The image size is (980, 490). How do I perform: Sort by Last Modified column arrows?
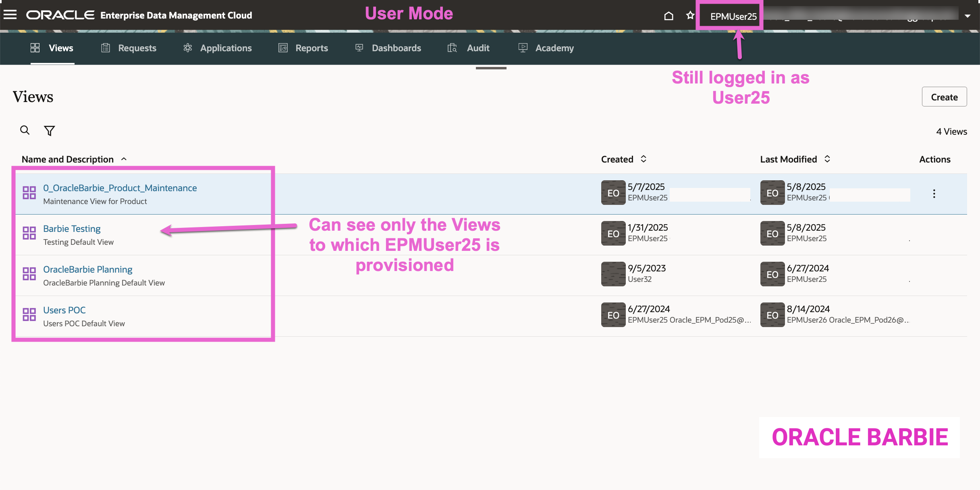point(827,159)
